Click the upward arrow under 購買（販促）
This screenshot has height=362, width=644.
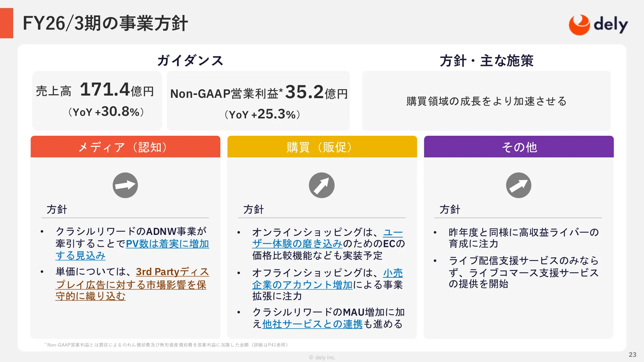coord(322,185)
